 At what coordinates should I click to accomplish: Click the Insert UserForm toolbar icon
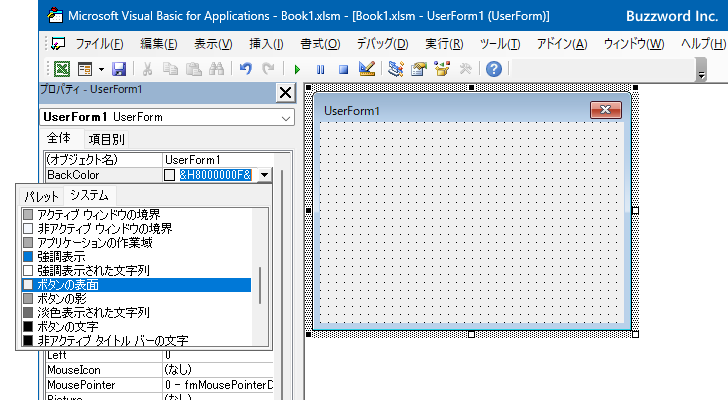[85, 69]
